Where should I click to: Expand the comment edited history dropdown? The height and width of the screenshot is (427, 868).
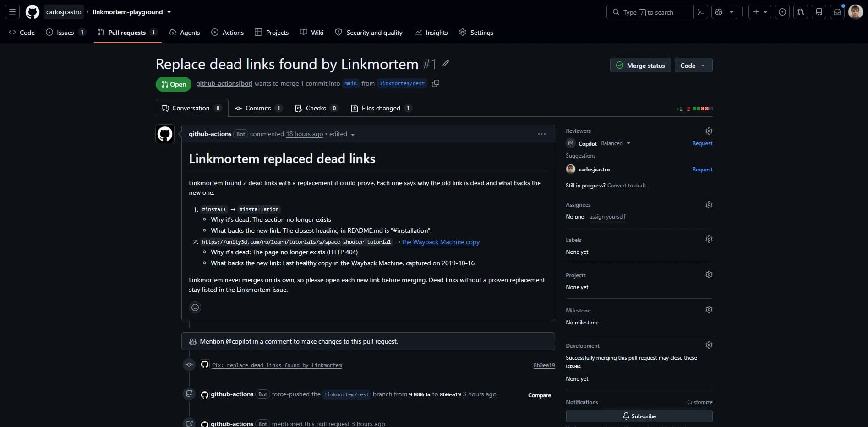(x=342, y=134)
